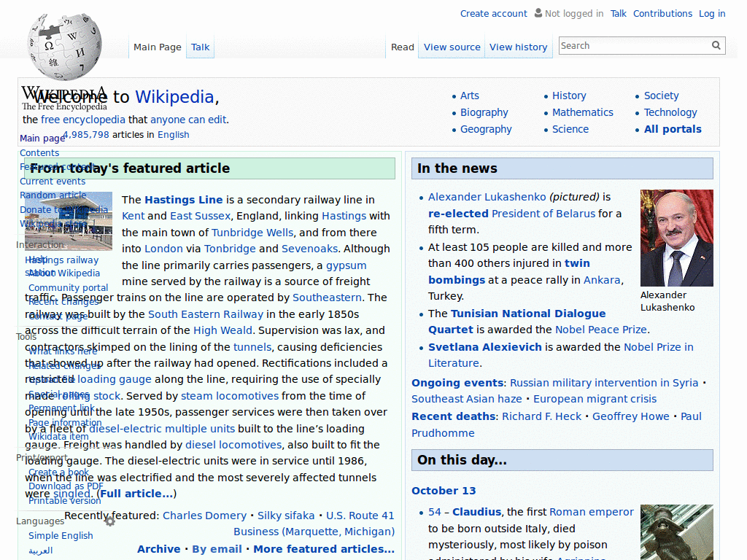Viewport: 747px width, 560px height.
Task: Open the All portals link
Action: pos(673,128)
